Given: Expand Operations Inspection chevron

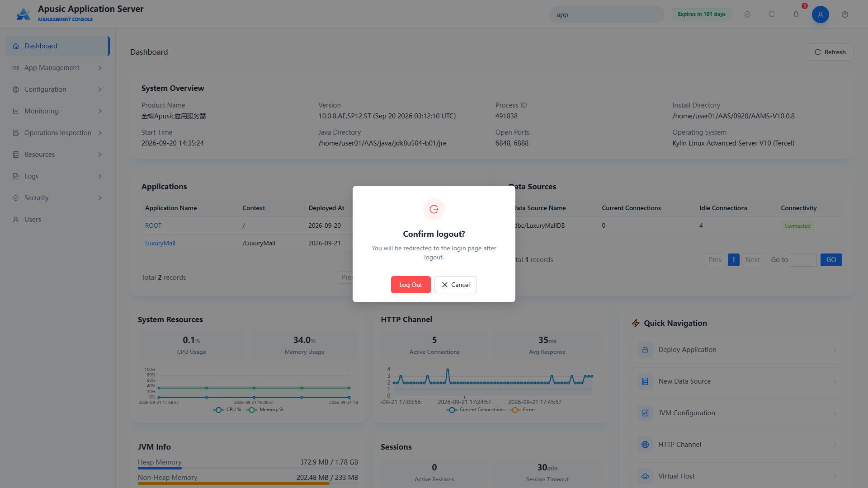Looking at the screenshot, I should point(100,133).
